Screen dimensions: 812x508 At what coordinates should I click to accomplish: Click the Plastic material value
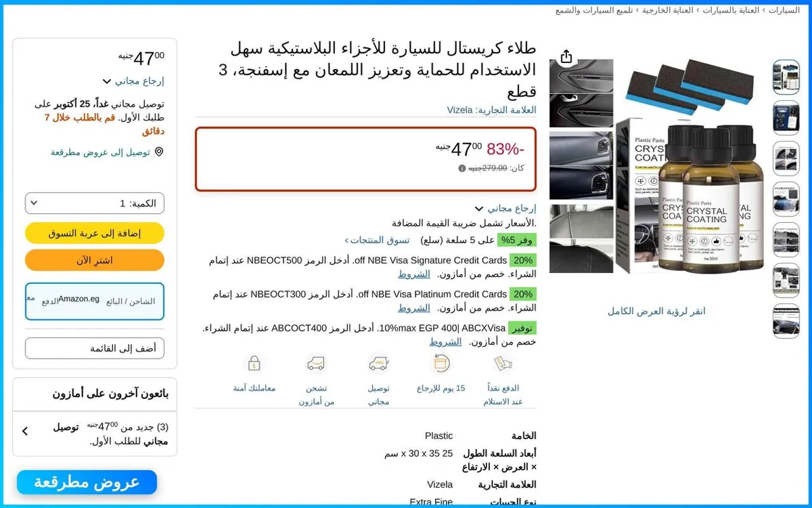(438, 436)
